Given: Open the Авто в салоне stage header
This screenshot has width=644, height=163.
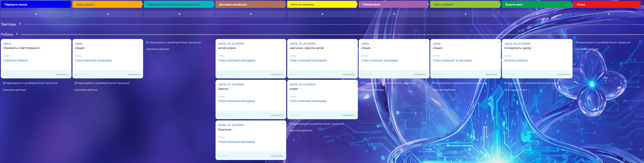Looking at the screenshot, I should click(465, 4).
